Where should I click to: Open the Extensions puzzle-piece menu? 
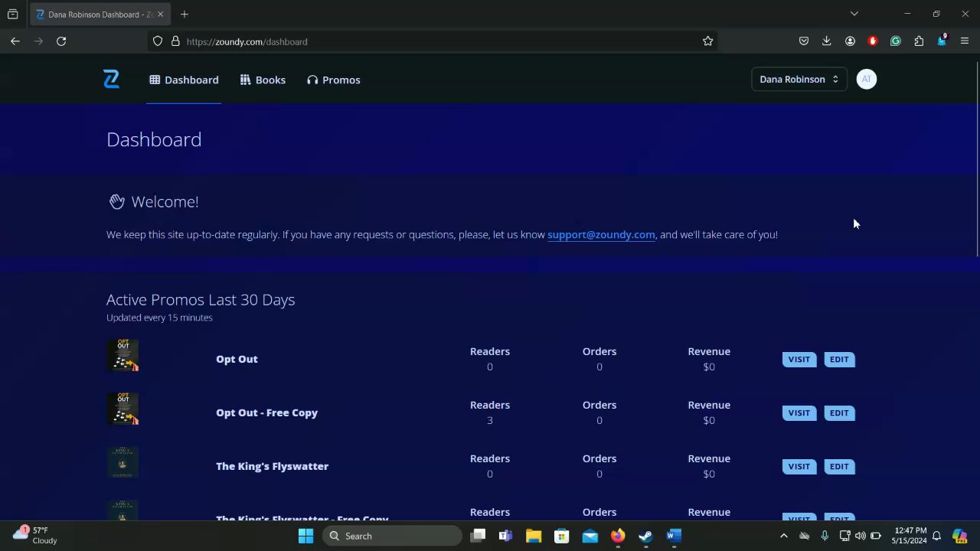[x=919, y=41]
